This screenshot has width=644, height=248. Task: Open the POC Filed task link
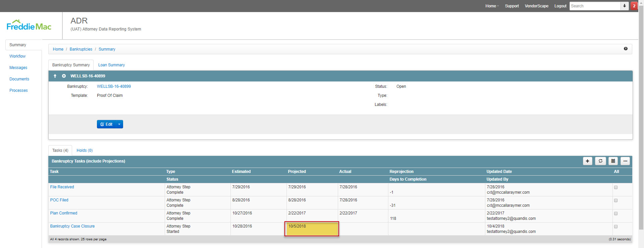(x=59, y=200)
